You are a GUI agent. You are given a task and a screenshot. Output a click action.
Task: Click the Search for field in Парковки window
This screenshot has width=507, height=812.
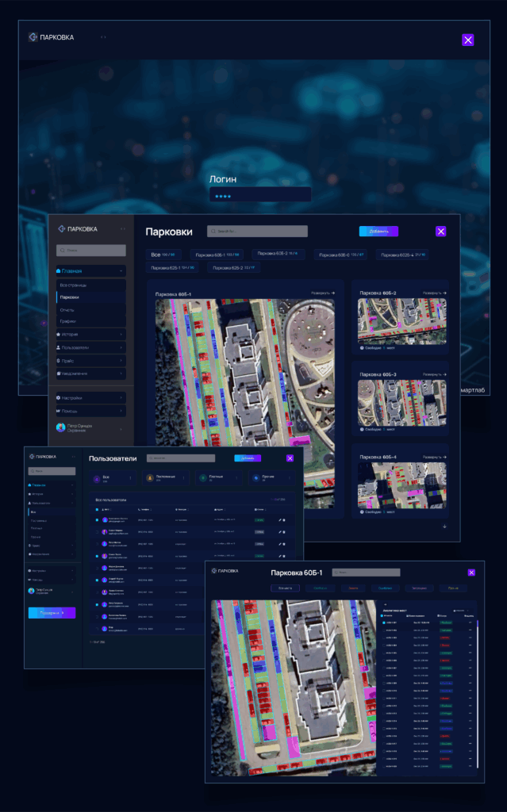coord(257,231)
